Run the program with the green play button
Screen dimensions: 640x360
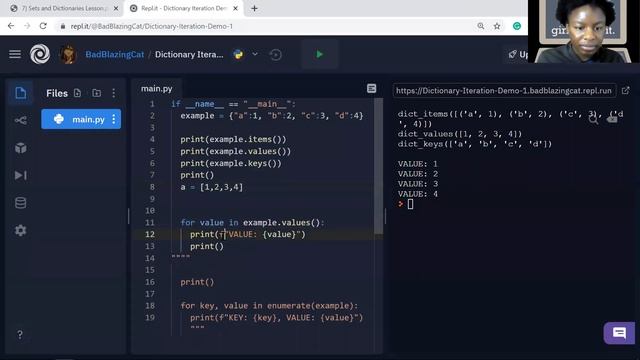pyautogui.click(x=320, y=54)
